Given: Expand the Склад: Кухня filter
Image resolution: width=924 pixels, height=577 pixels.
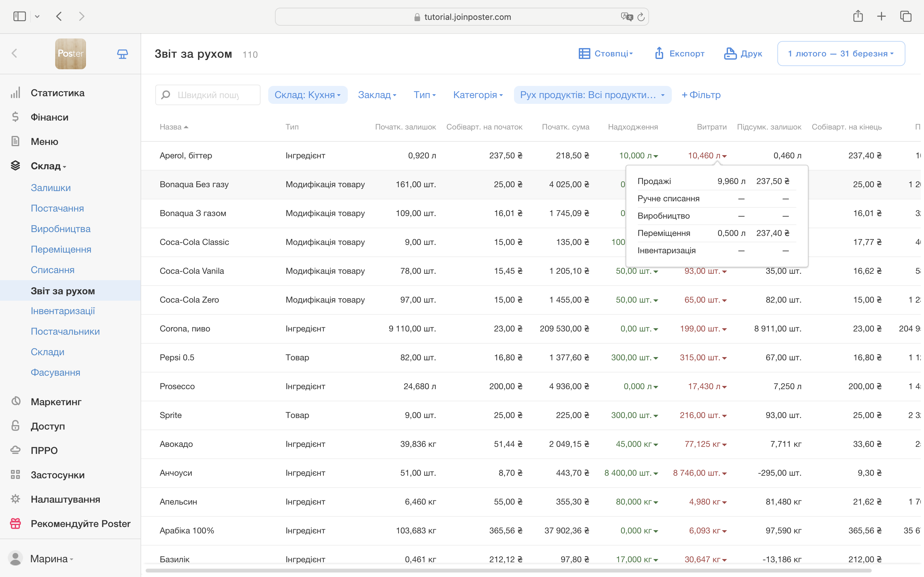Looking at the screenshot, I should 307,95.
